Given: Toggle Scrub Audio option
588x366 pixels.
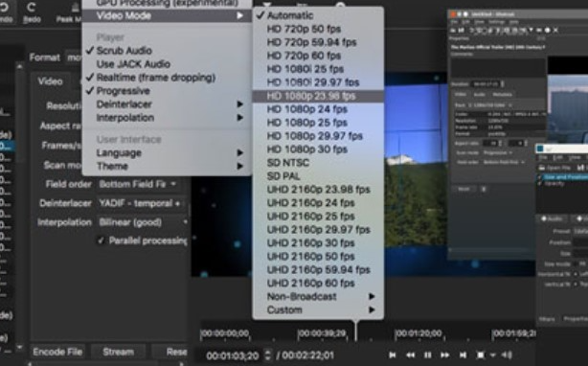Looking at the screenshot, I should (167, 51).
